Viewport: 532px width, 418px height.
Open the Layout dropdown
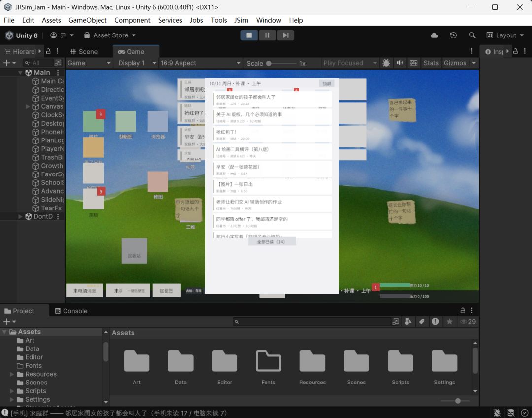(505, 35)
